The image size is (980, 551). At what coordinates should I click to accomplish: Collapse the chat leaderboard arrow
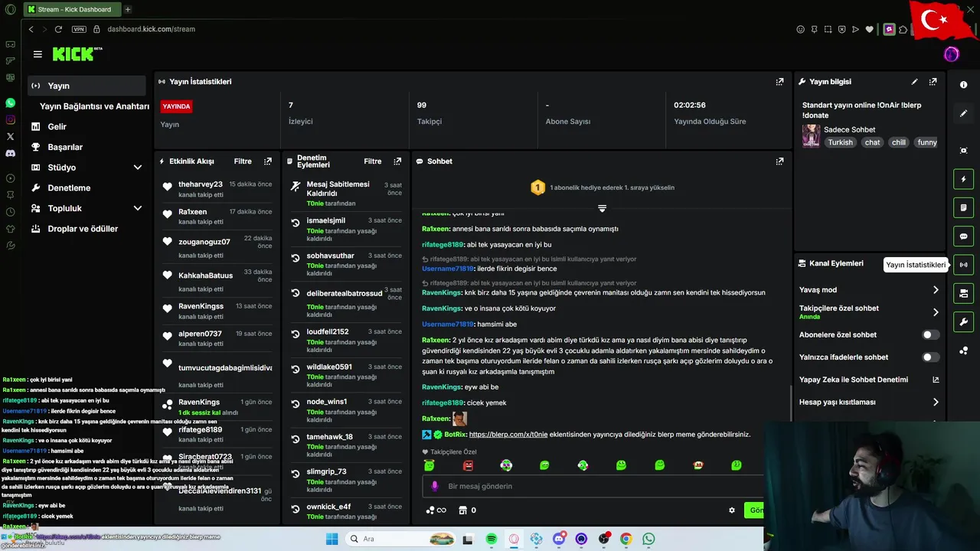tap(602, 208)
